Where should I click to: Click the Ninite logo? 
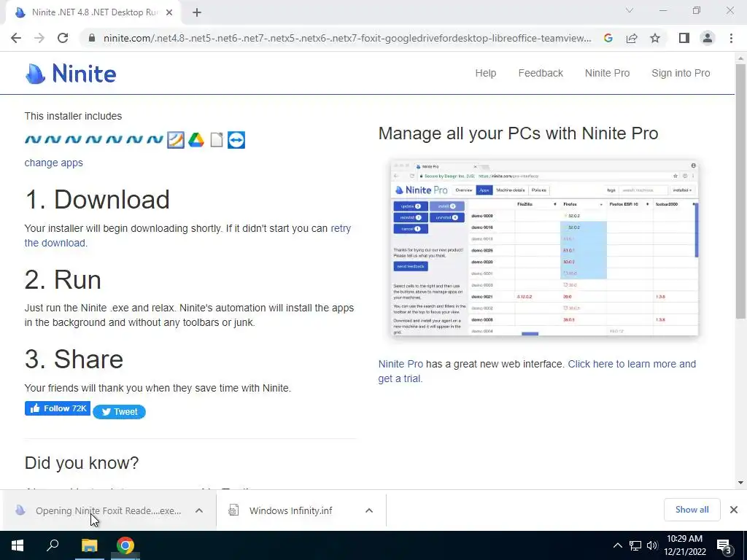[x=71, y=74]
